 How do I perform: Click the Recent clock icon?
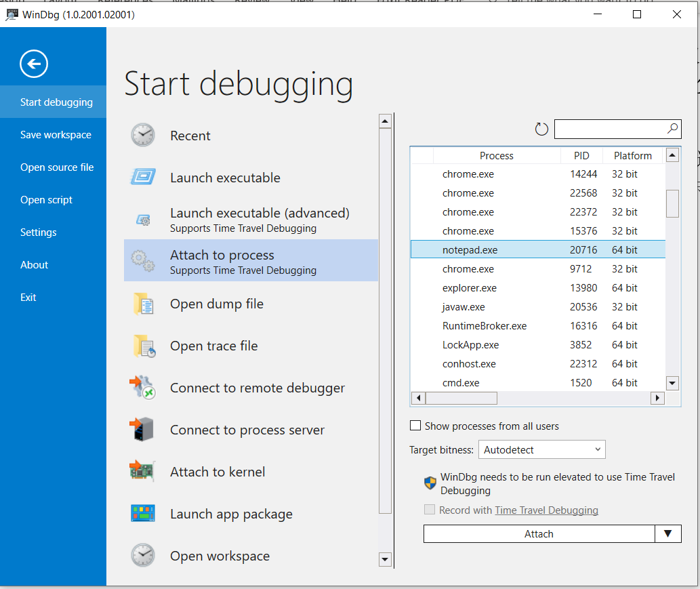pos(142,136)
